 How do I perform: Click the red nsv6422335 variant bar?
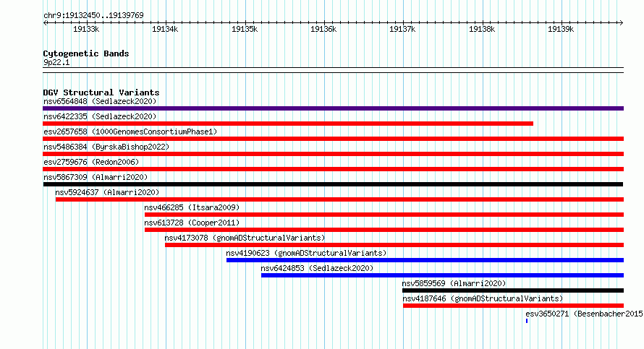pyautogui.click(x=288, y=124)
